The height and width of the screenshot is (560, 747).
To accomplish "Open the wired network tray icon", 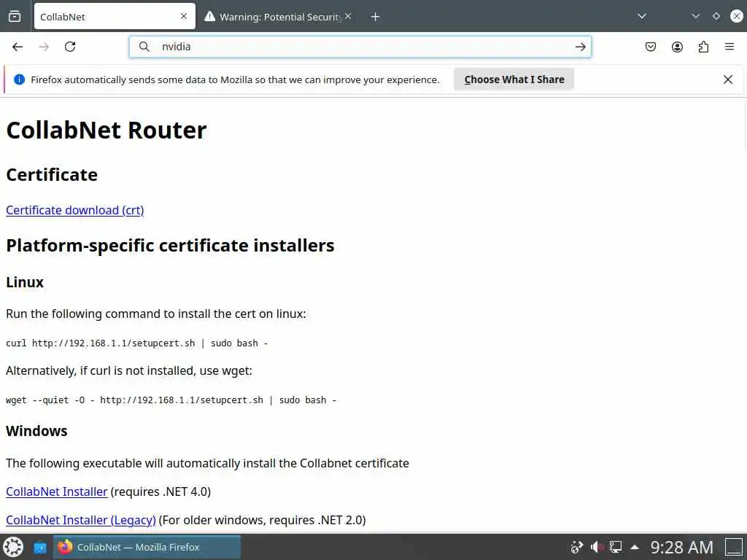I will click(x=616, y=547).
